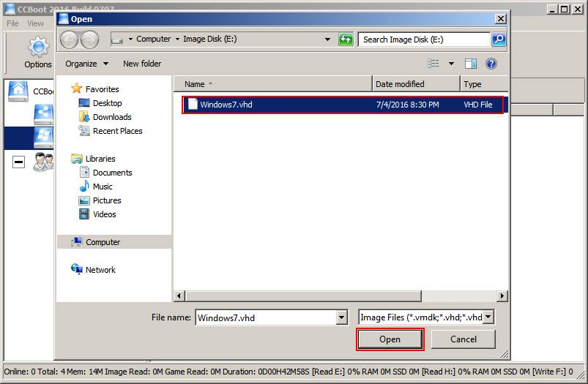Close the Open dialog
Viewport: 588px width, 384px height.
pos(501,19)
